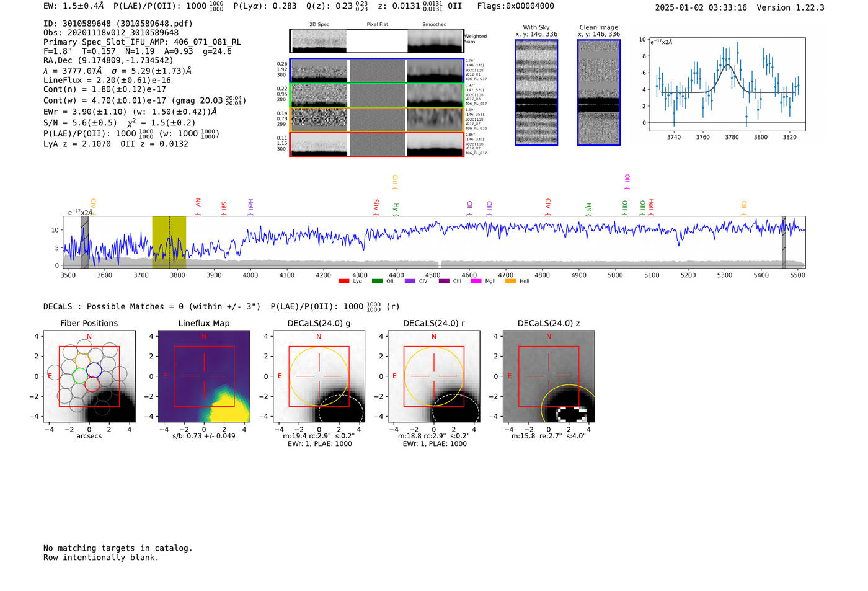868x591 pixels.
Task: Click the red Lyα legend swatch
Action: point(343,281)
